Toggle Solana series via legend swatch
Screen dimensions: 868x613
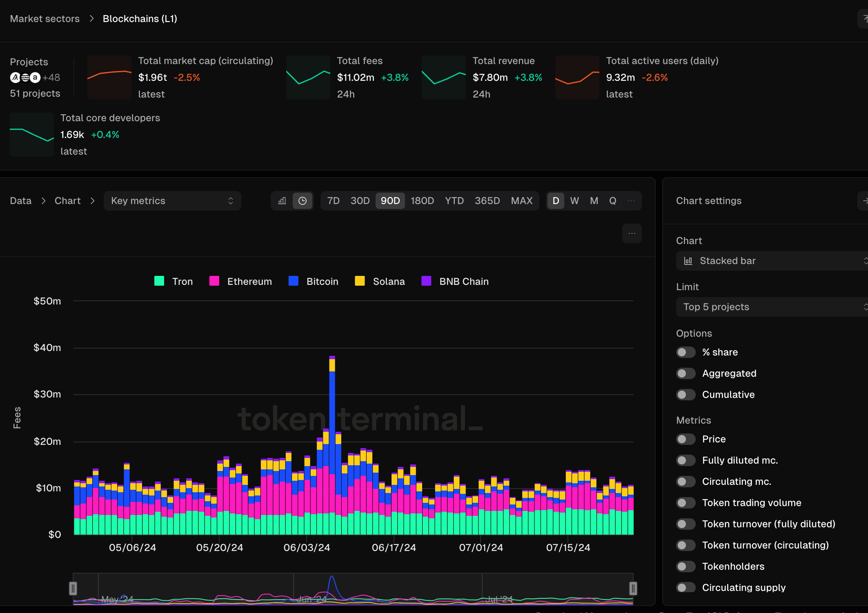[360, 281]
